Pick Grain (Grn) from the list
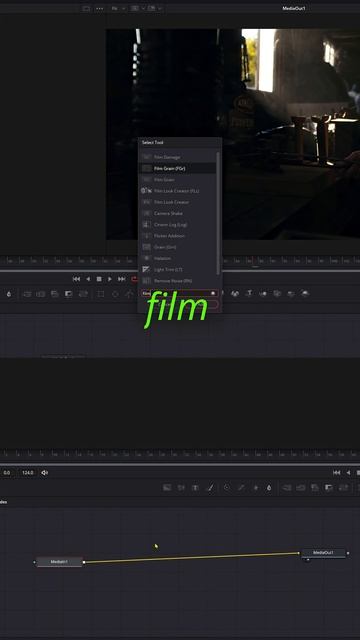360x640 pixels. [178, 247]
